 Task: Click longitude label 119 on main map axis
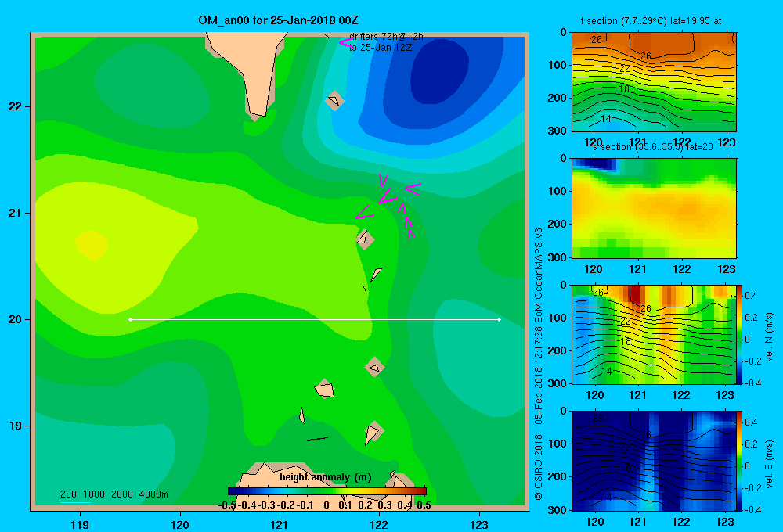coord(80,524)
